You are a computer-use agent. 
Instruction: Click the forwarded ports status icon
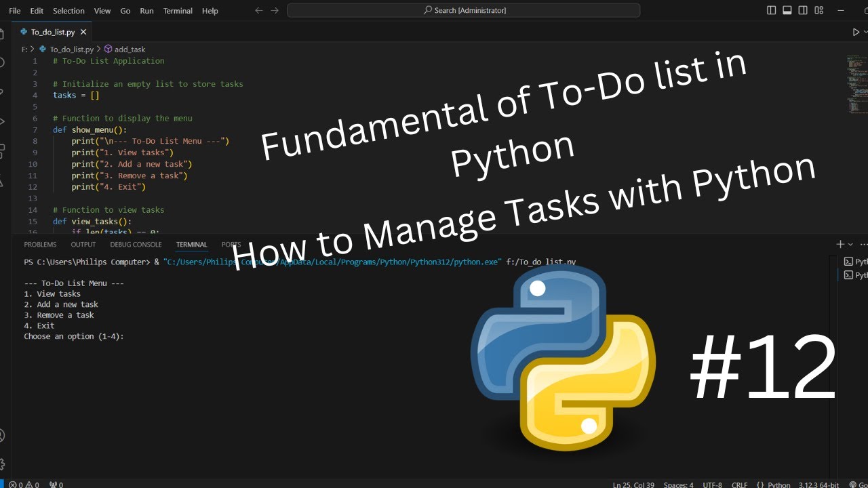coord(56,485)
